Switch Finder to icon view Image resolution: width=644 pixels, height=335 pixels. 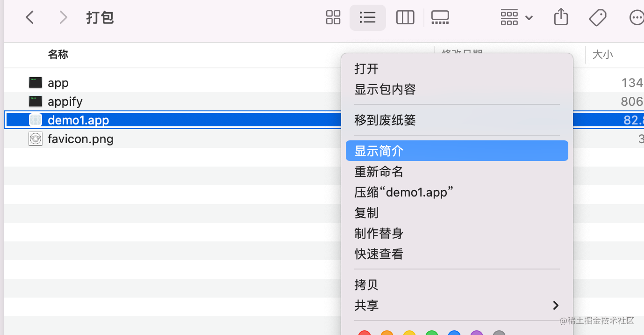tap(333, 17)
